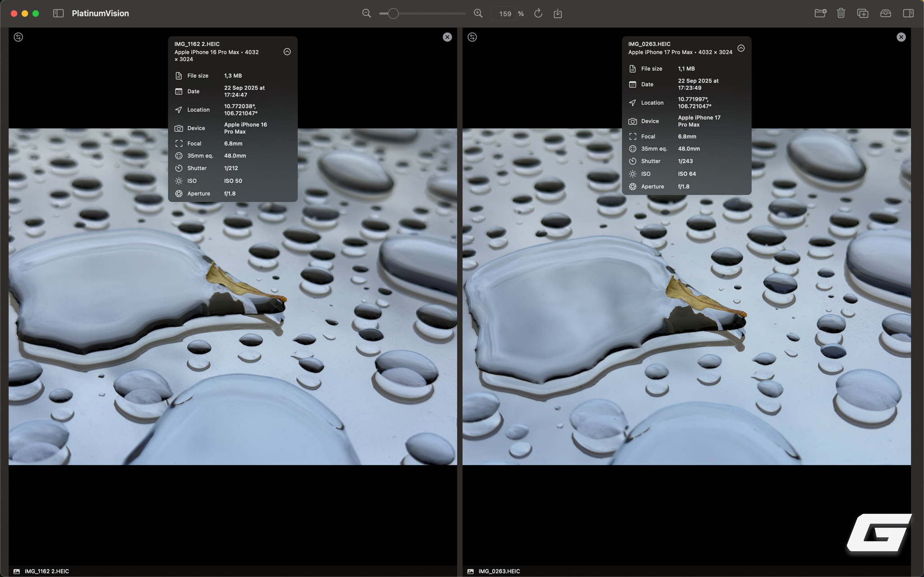Click the IMG_1162 2.HEIC bottom filename label

click(46, 571)
